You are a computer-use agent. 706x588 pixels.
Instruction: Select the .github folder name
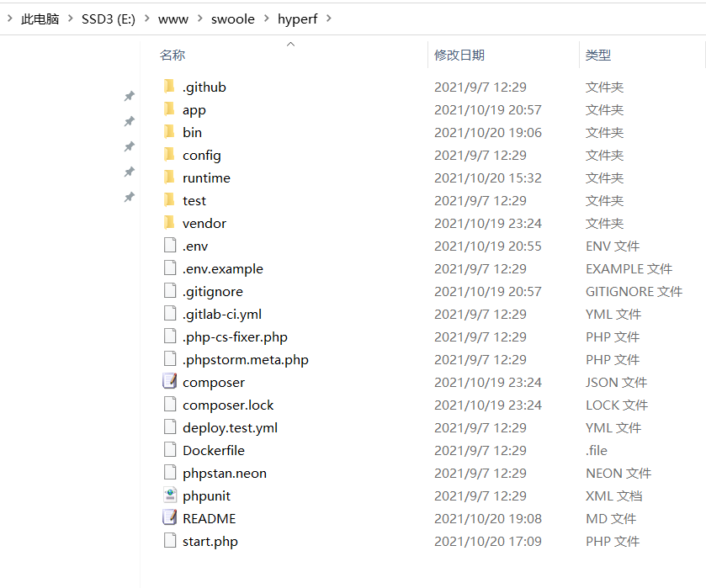[204, 87]
